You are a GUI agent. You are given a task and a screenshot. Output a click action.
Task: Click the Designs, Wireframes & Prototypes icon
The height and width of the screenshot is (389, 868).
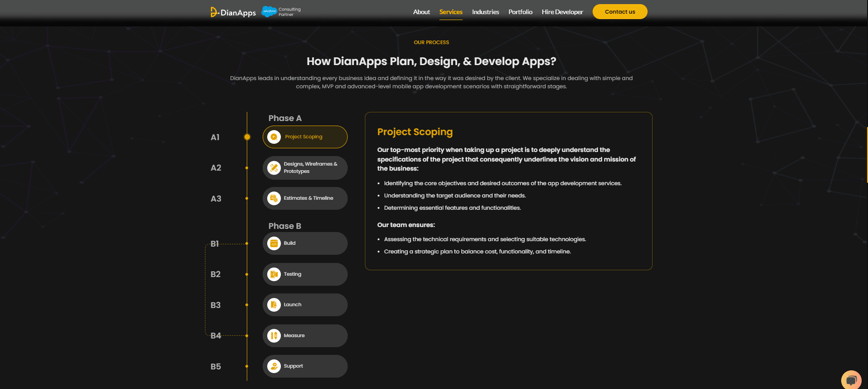[274, 168]
